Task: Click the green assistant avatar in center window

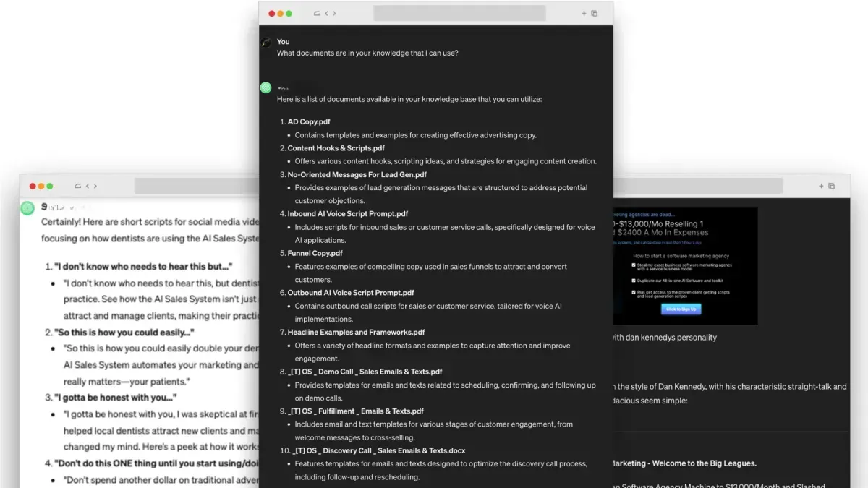Action: (x=265, y=87)
